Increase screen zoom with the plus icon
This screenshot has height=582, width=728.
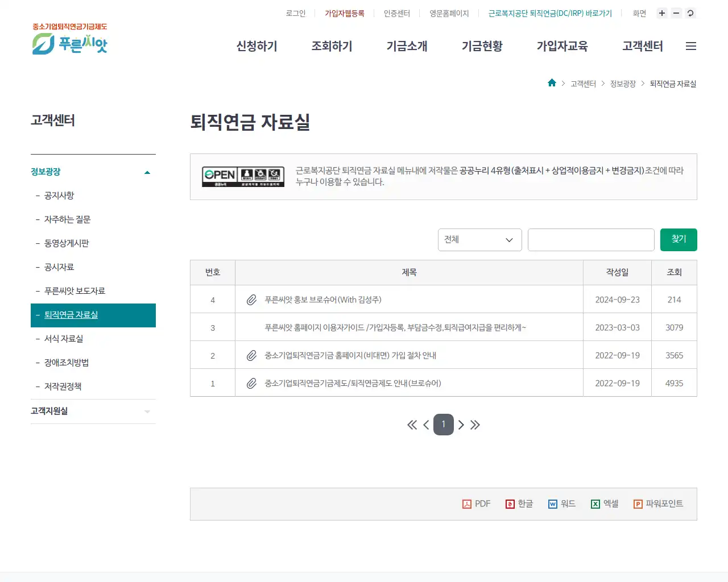pos(661,13)
